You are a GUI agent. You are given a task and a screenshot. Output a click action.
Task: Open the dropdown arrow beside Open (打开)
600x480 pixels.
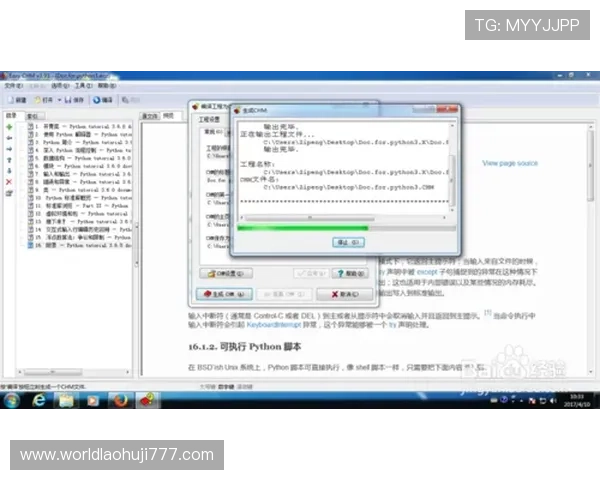58,100
